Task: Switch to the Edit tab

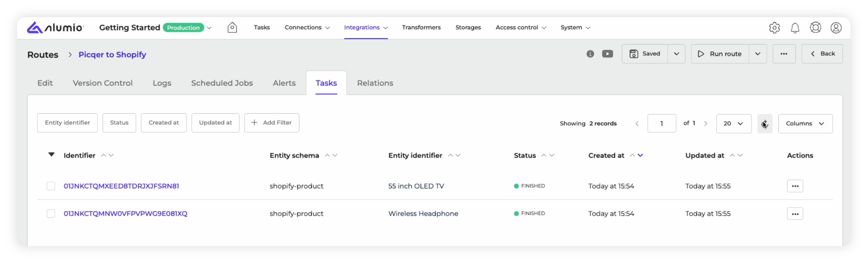Action: coord(45,83)
